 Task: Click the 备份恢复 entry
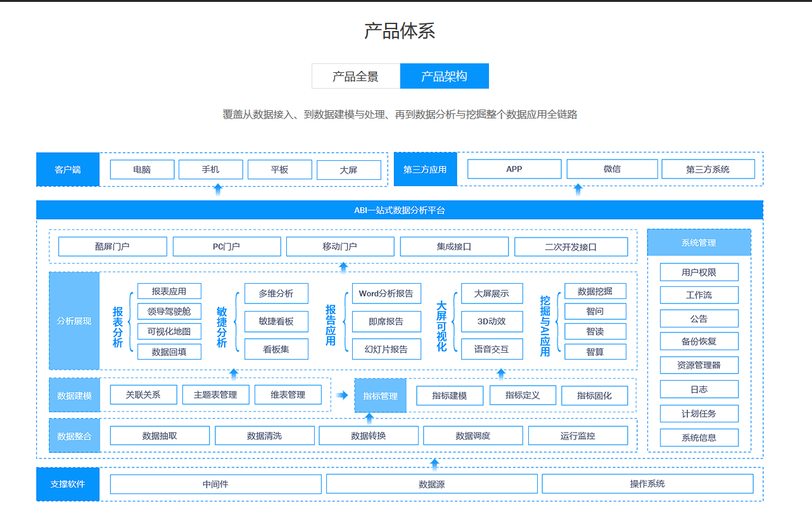[x=699, y=341]
